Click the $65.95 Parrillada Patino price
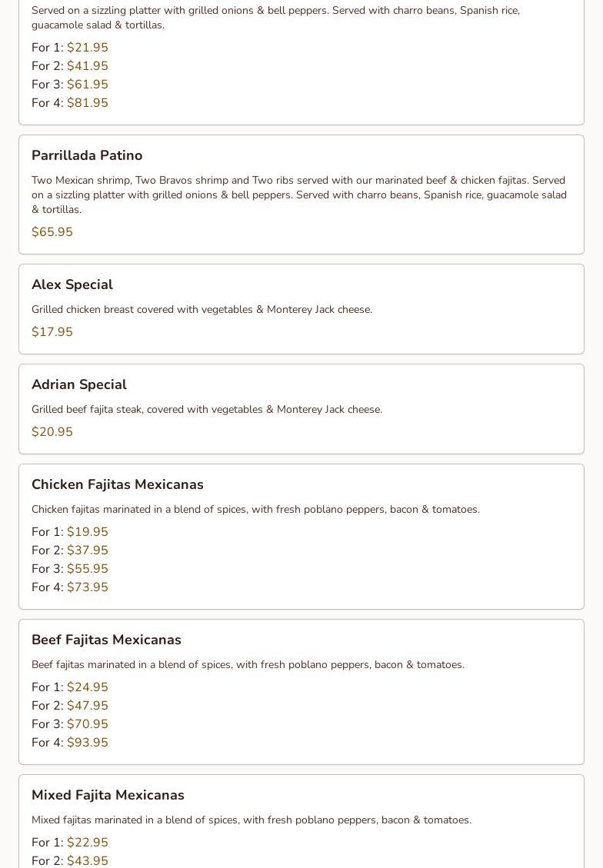Viewport: 603px width, 868px height. (x=52, y=232)
